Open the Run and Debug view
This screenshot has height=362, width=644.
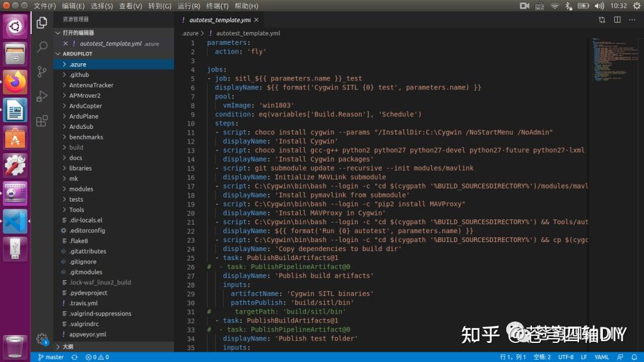[x=42, y=96]
